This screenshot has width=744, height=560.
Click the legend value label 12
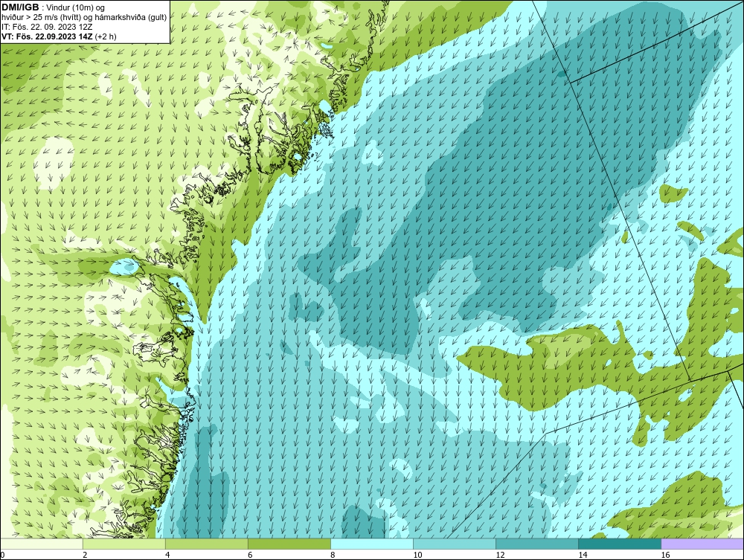(500, 556)
